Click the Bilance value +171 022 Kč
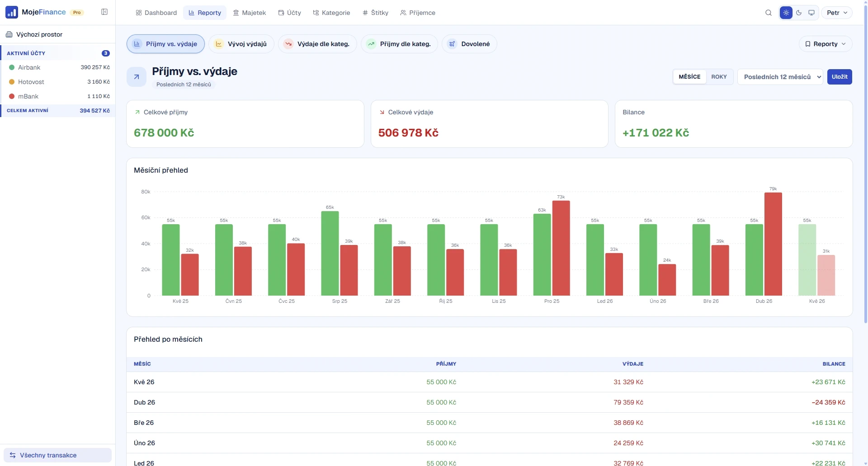Image resolution: width=868 pixels, height=466 pixels. (656, 133)
